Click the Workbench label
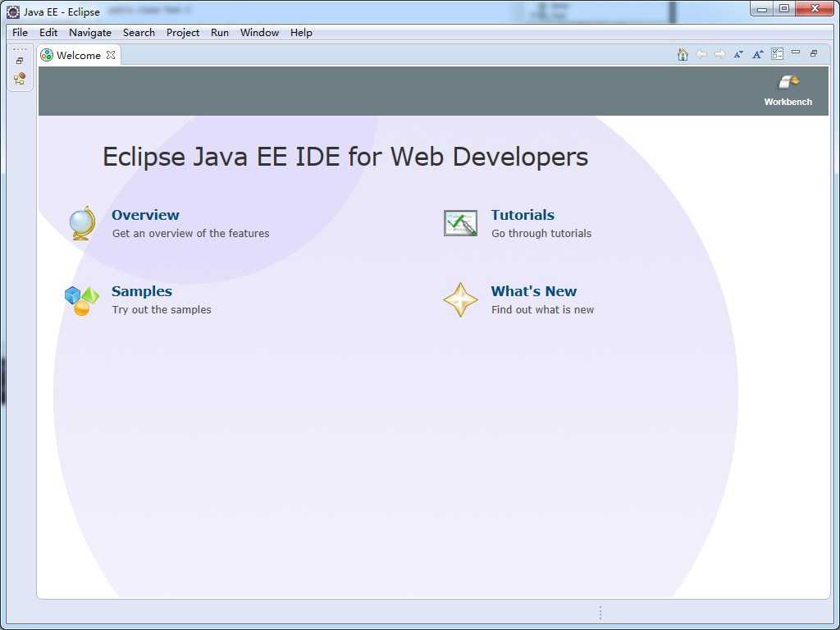840x630 pixels. (x=788, y=102)
